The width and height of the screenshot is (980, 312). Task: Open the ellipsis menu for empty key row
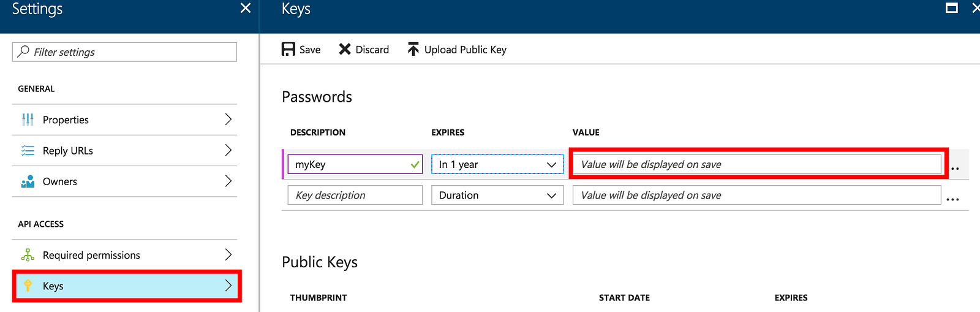(952, 199)
